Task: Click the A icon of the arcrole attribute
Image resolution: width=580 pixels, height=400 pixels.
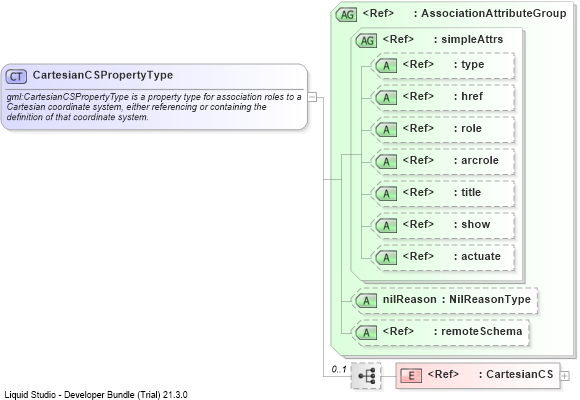Action: (x=386, y=162)
